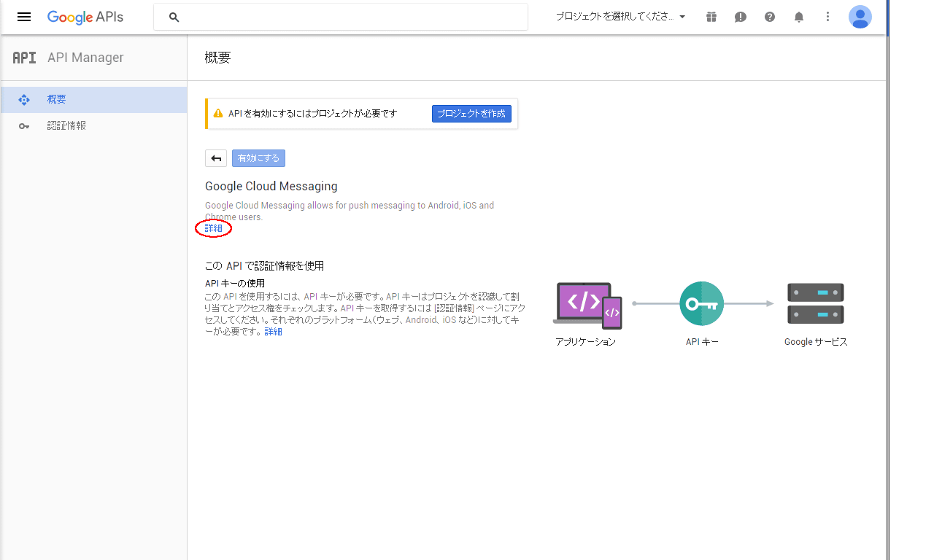Select 認証情報 in the sidebar
This screenshot has height=560, width=934.
coord(93,125)
